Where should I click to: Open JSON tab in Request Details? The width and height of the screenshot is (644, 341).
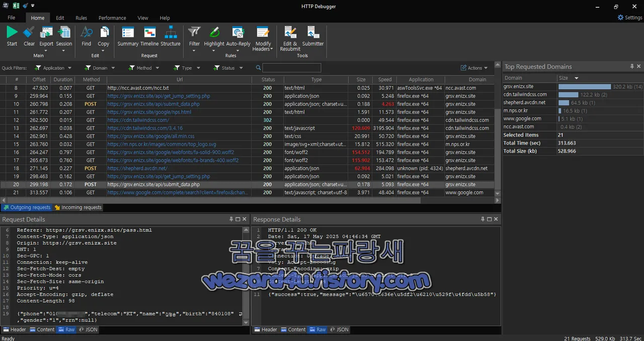[x=88, y=329]
